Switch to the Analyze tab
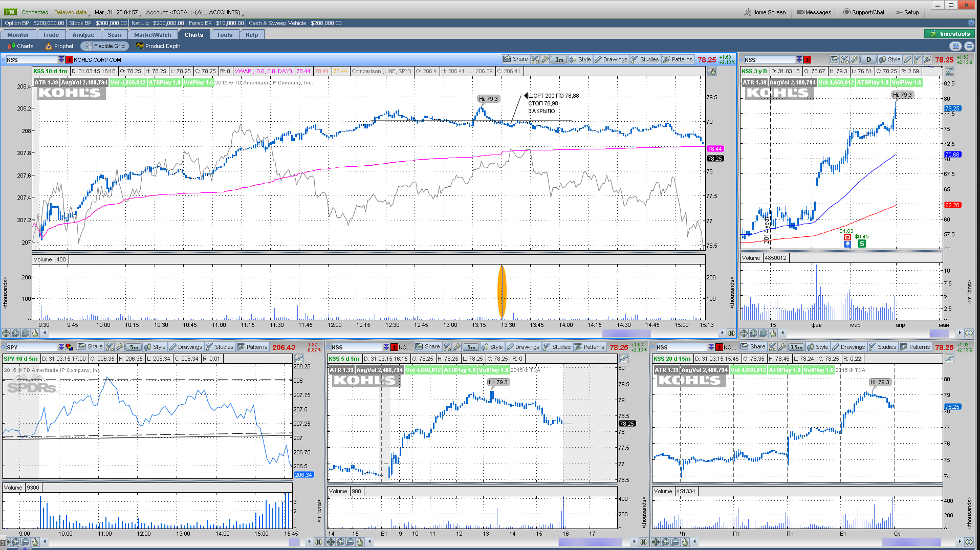 [x=83, y=35]
